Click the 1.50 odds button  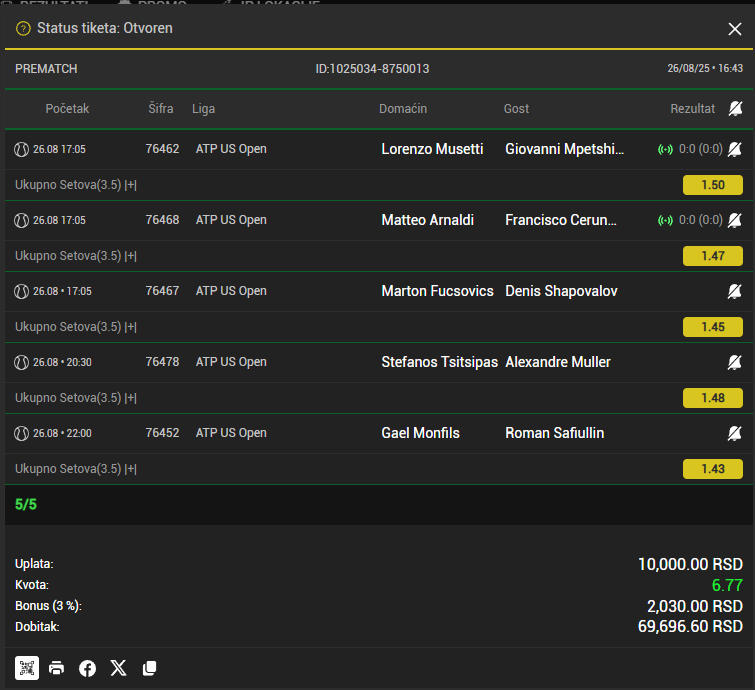coord(713,185)
